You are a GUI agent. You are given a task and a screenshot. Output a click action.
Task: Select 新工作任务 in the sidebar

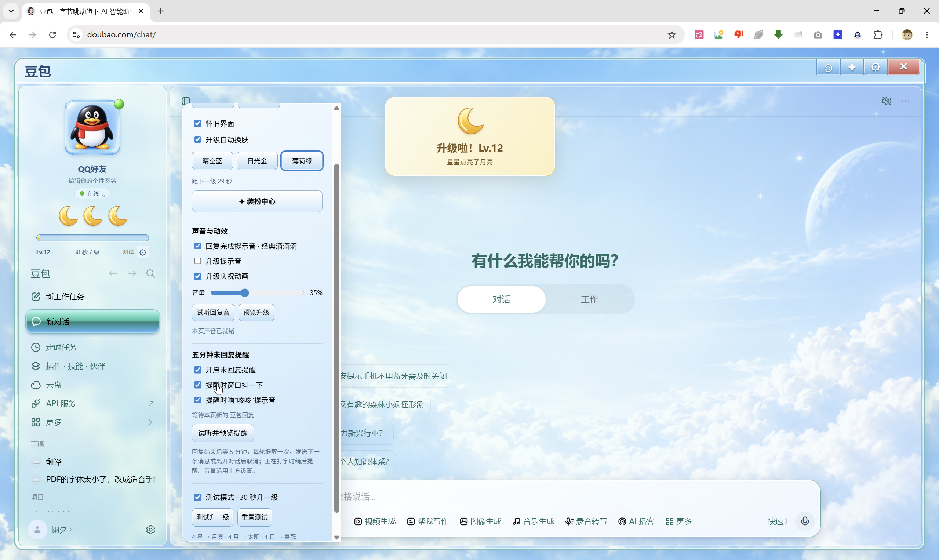[92, 297]
